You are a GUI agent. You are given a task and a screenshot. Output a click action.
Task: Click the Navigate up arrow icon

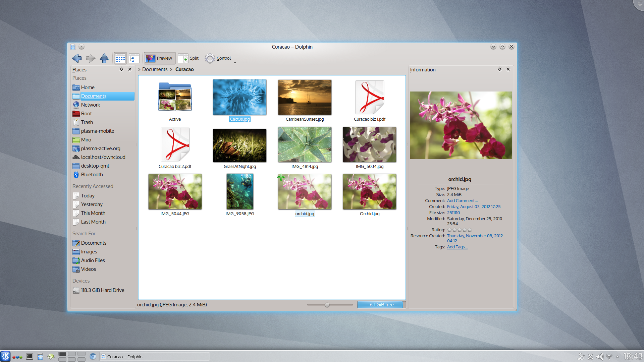point(104,58)
